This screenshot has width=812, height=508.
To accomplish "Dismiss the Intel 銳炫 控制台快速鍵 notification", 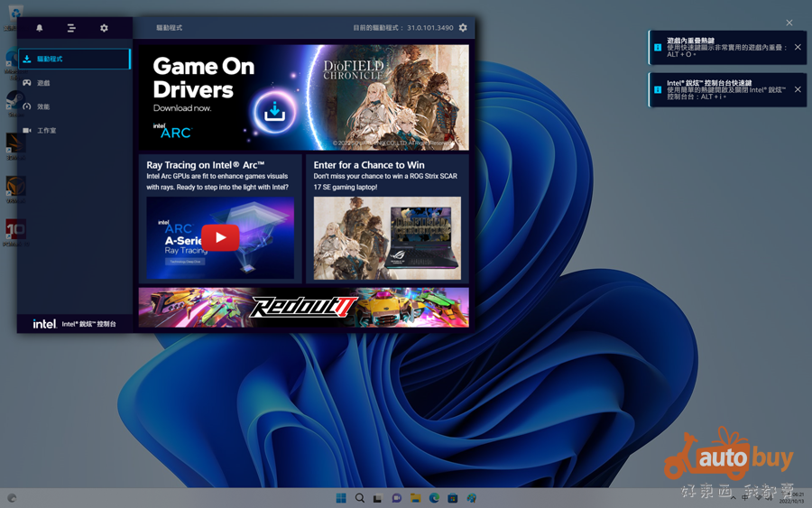I will click(798, 89).
